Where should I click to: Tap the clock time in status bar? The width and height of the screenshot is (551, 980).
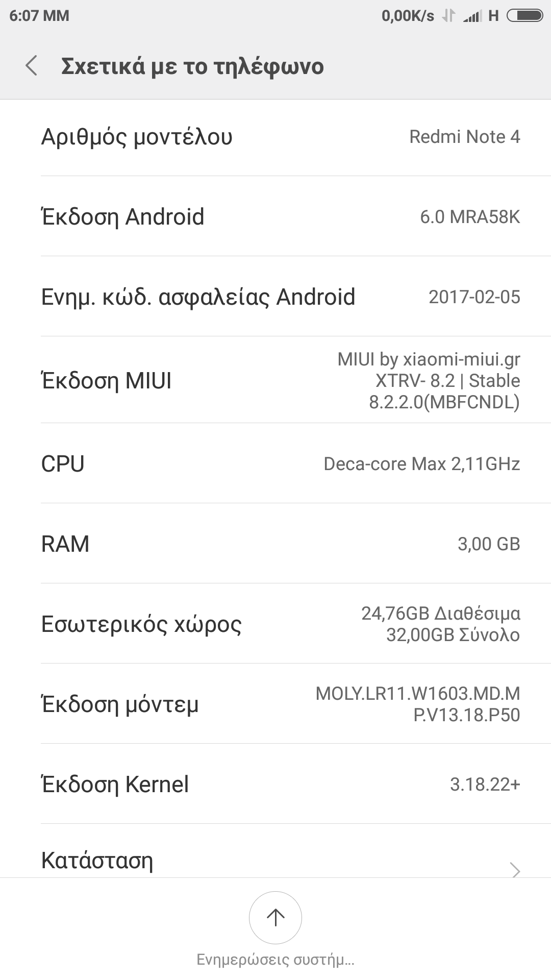(39, 16)
